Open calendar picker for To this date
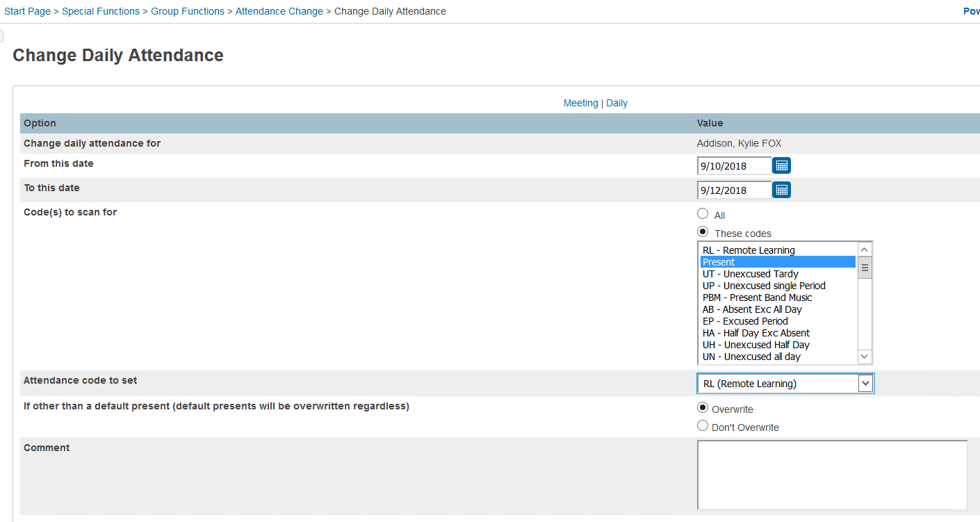This screenshot has height=522, width=980. click(781, 190)
